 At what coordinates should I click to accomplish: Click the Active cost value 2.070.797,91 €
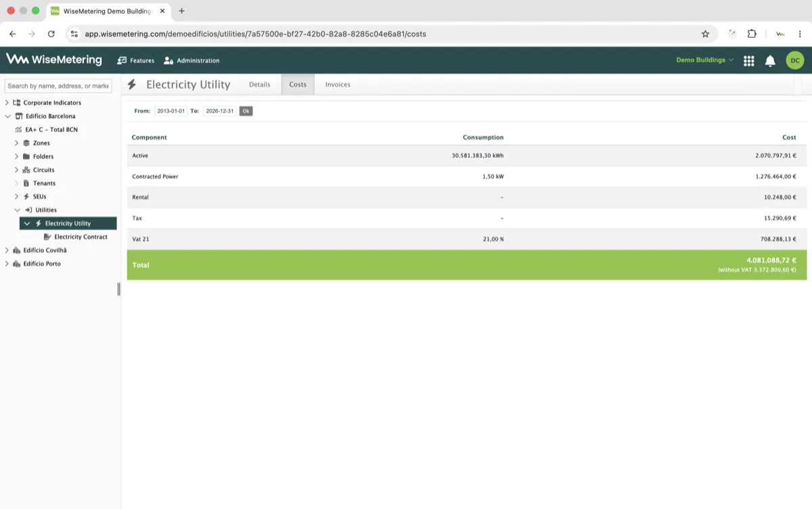click(x=775, y=156)
